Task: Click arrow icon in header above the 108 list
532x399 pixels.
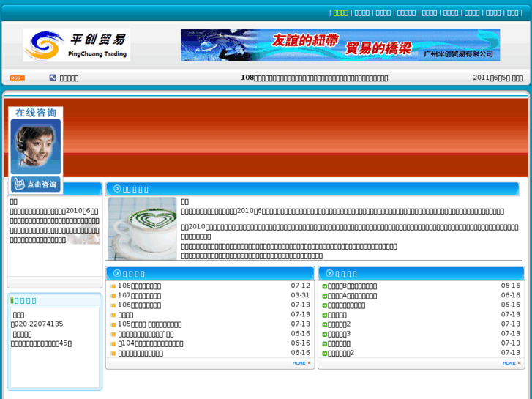Action: click(117, 273)
